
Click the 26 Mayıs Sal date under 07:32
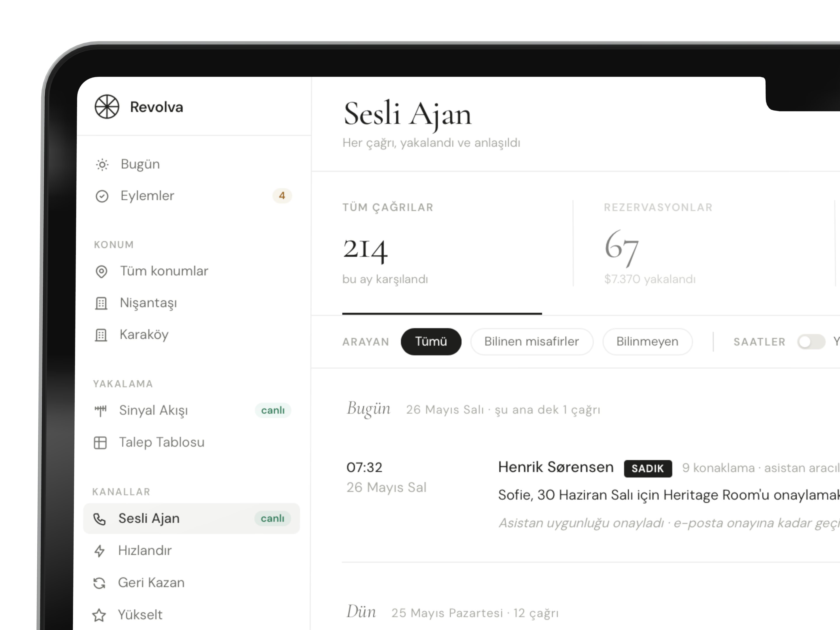[x=386, y=487]
